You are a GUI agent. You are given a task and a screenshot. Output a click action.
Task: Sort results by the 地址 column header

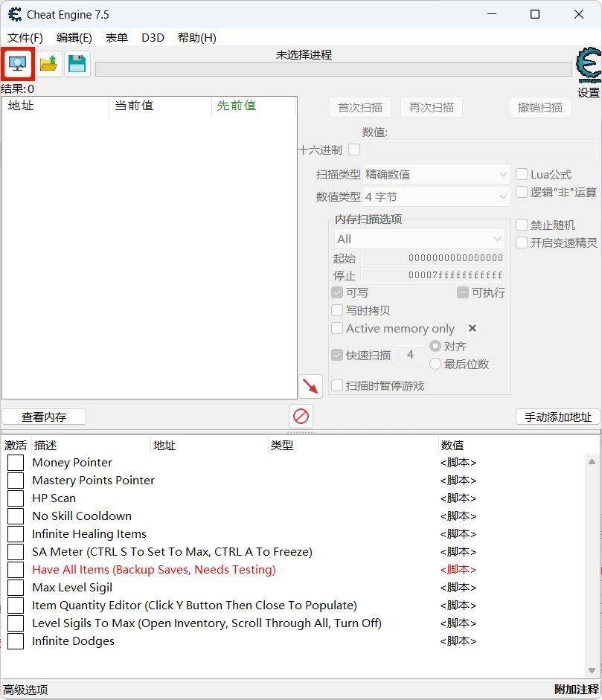(x=56, y=106)
